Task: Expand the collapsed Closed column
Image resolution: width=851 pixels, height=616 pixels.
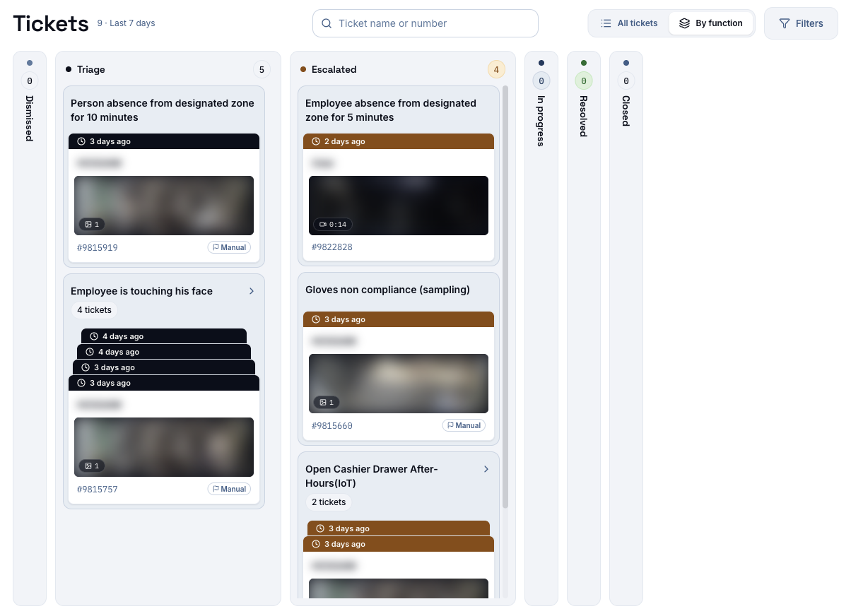Action: pyautogui.click(x=626, y=328)
